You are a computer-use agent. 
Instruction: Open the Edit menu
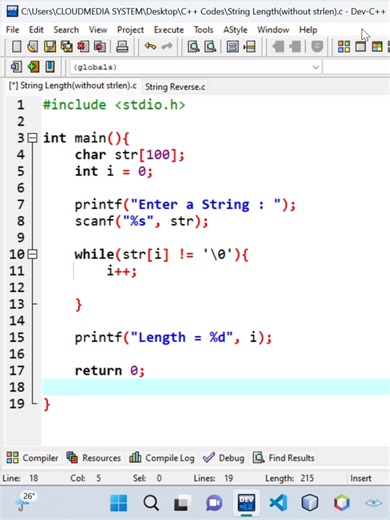[36, 30]
